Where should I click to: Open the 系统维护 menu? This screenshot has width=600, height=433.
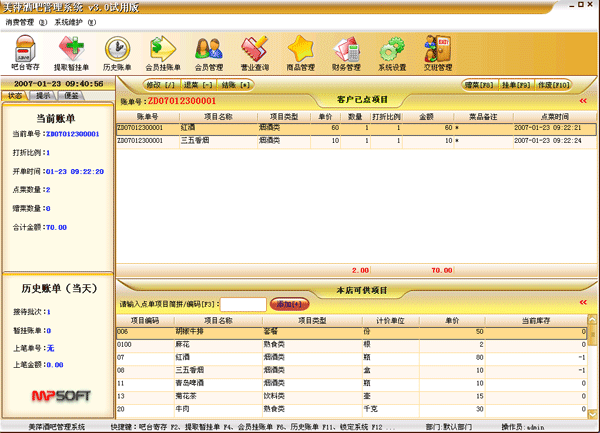click(69, 20)
